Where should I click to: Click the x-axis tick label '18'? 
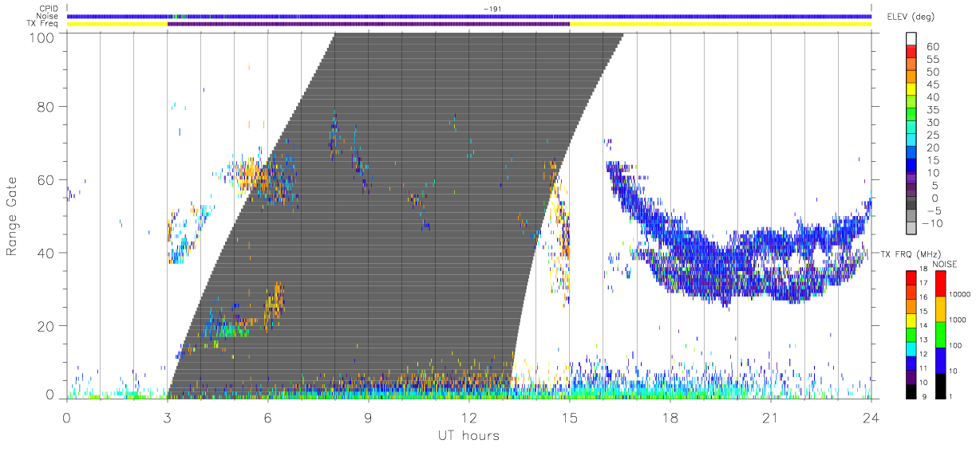(x=670, y=416)
